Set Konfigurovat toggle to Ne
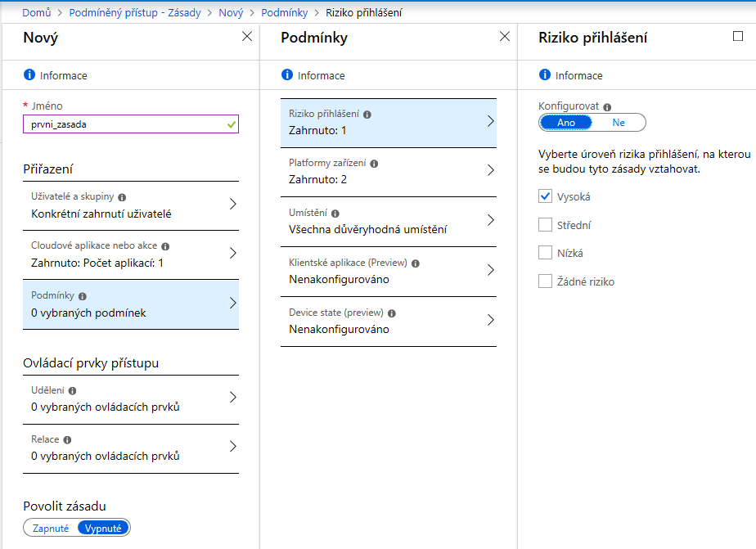 point(619,123)
